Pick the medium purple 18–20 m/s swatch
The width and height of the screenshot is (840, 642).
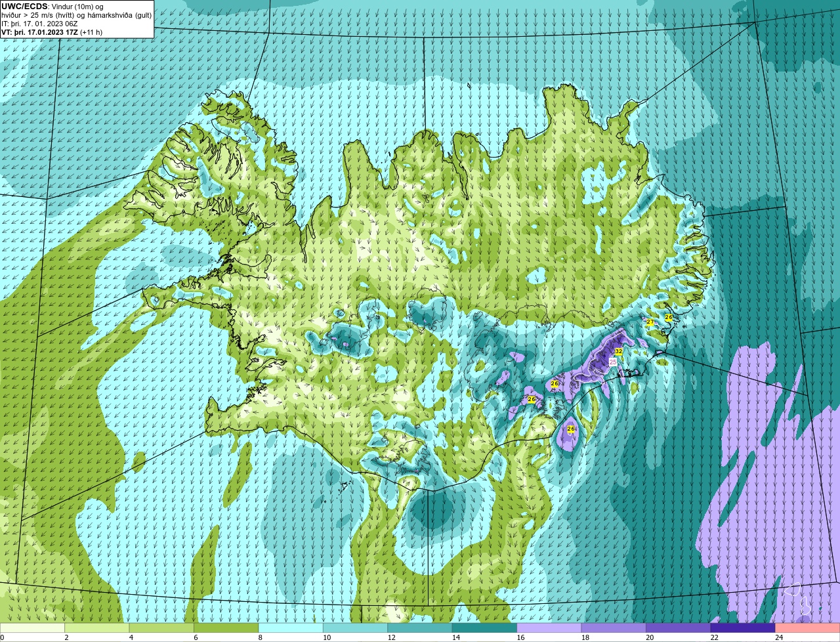614,628
